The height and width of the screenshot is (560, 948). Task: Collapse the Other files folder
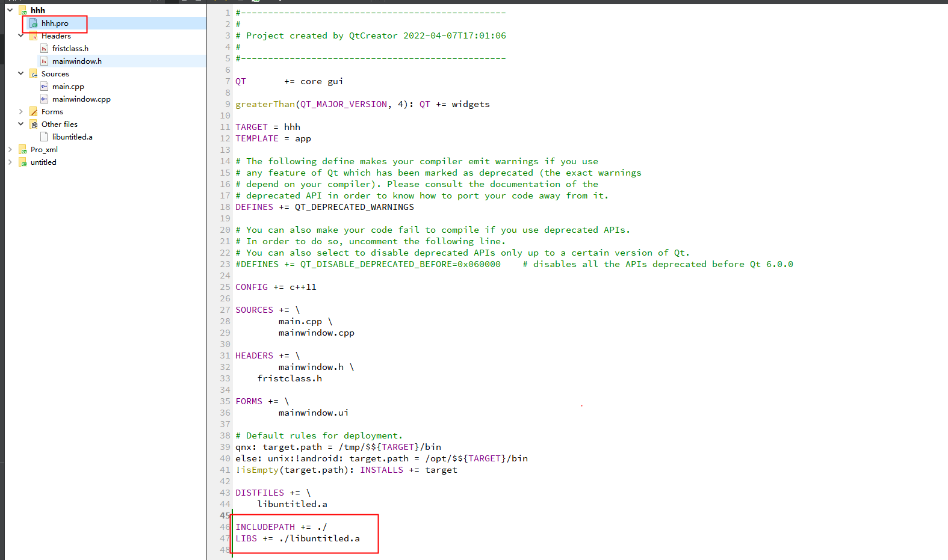[20, 124]
